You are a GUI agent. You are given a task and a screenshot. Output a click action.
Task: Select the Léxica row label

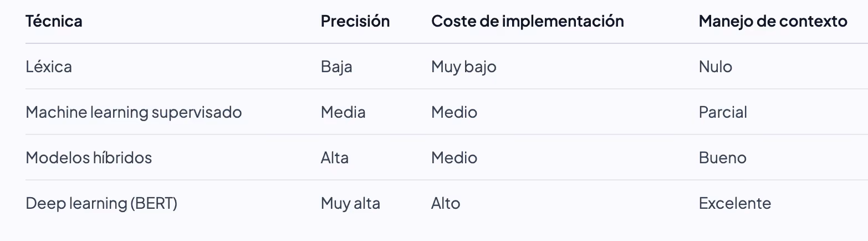click(x=49, y=67)
